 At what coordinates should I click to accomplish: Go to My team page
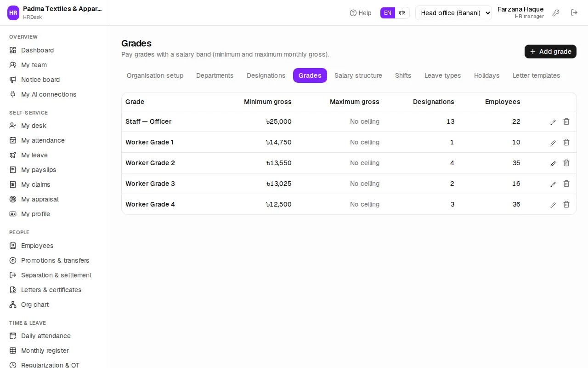55,65
